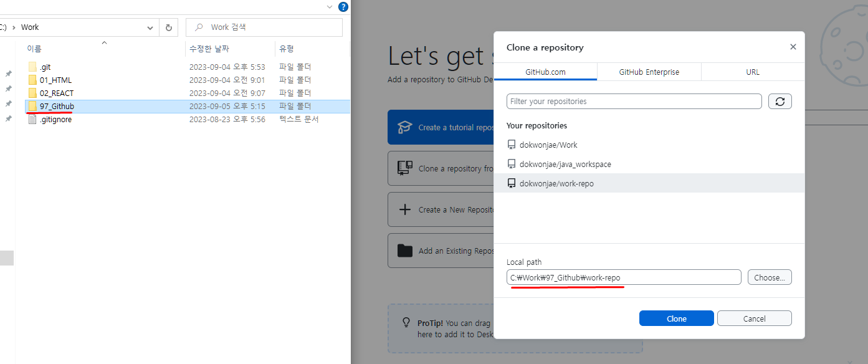This screenshot has height=364, width=868.
Task: Click the 02_REACT folder icon
Action: click(x=32, y=93)
